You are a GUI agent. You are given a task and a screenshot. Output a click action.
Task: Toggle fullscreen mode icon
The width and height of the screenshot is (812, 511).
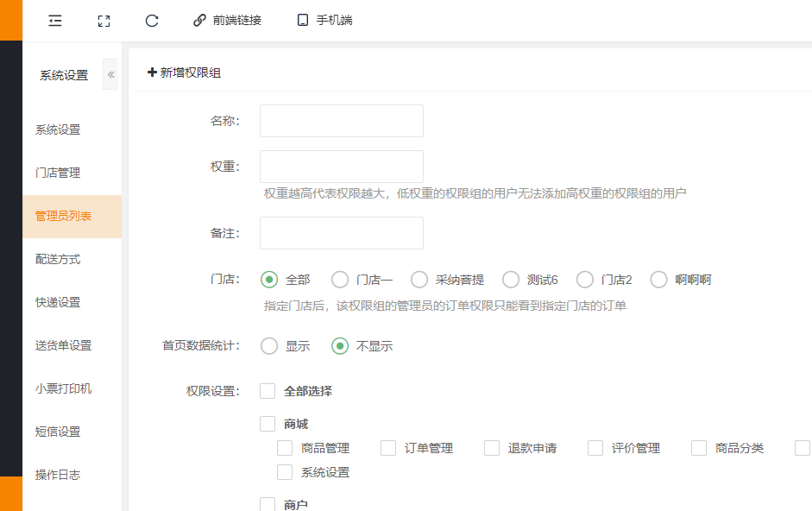click(x=104, y=21)
